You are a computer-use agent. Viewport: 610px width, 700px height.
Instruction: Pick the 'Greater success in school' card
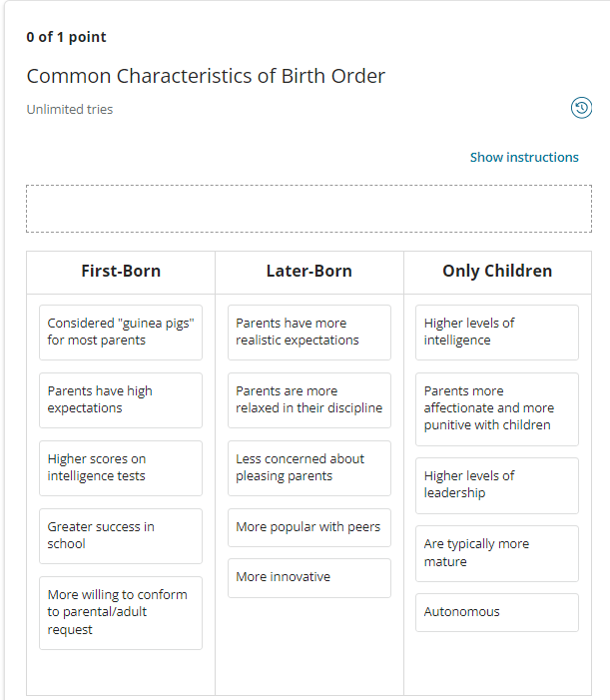[x=121, y=535]
